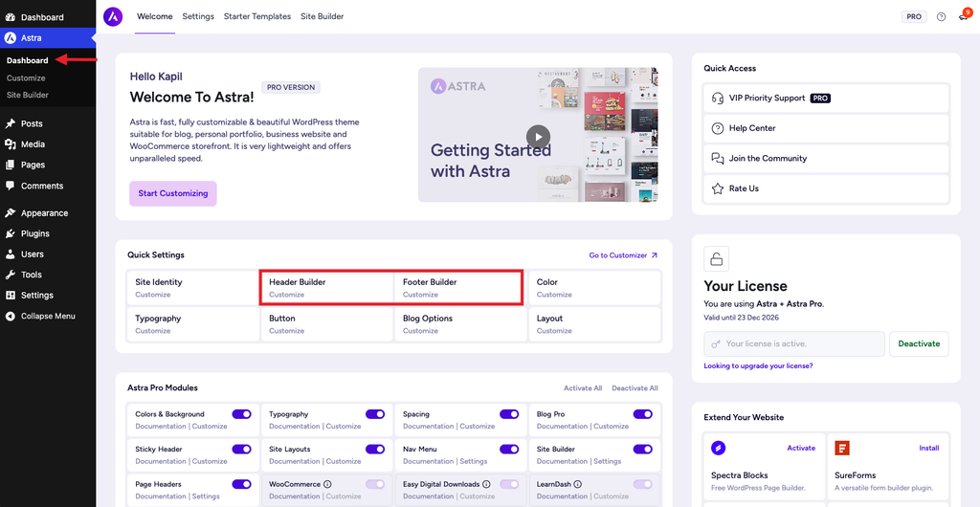This screenshot has height=507, width=980.
Task: Click Install for SureForms
Action: click(928, 448)
